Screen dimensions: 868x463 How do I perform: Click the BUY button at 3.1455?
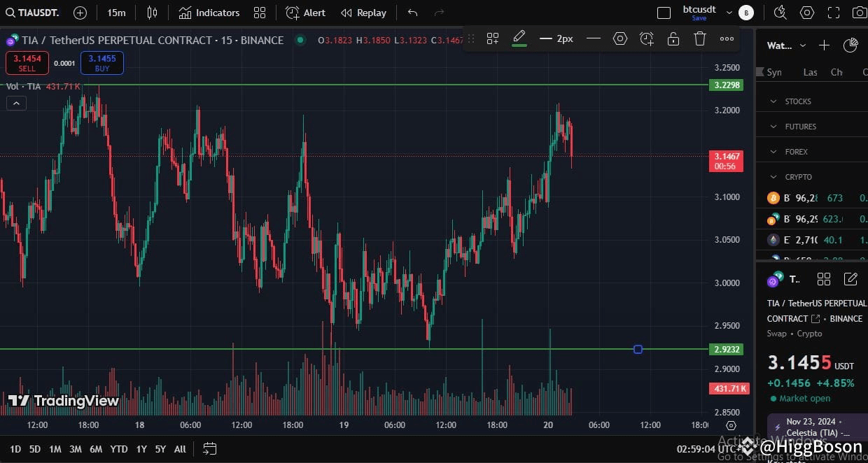click(101, 62)
